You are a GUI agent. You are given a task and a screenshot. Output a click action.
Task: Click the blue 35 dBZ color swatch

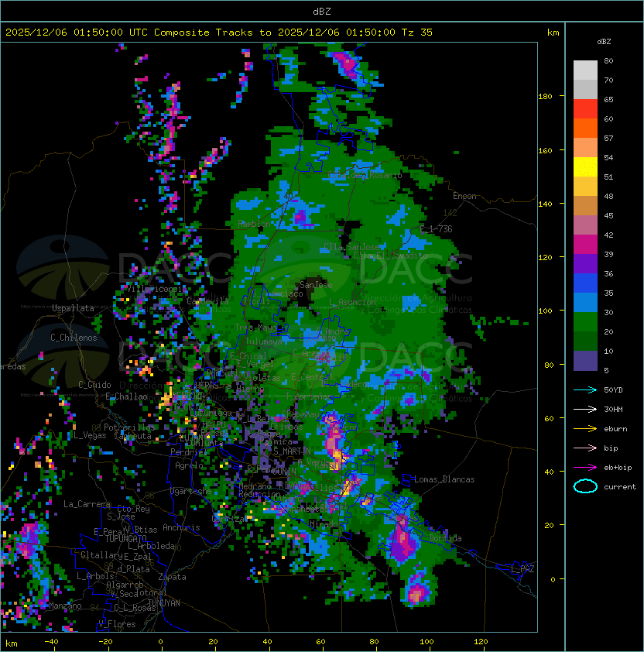[585, 283]
